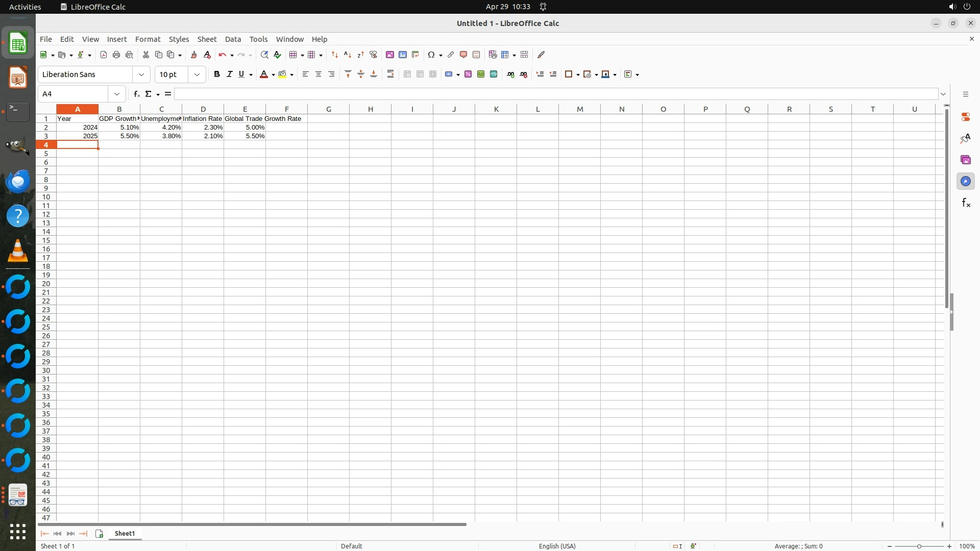Click the Ubuntu dock Show Applications button
Screen dimensions: 980x551
coord(18,532)
